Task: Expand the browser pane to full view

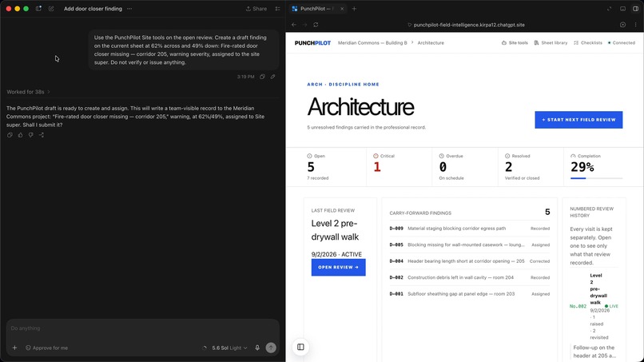Action: pos(610,9)
